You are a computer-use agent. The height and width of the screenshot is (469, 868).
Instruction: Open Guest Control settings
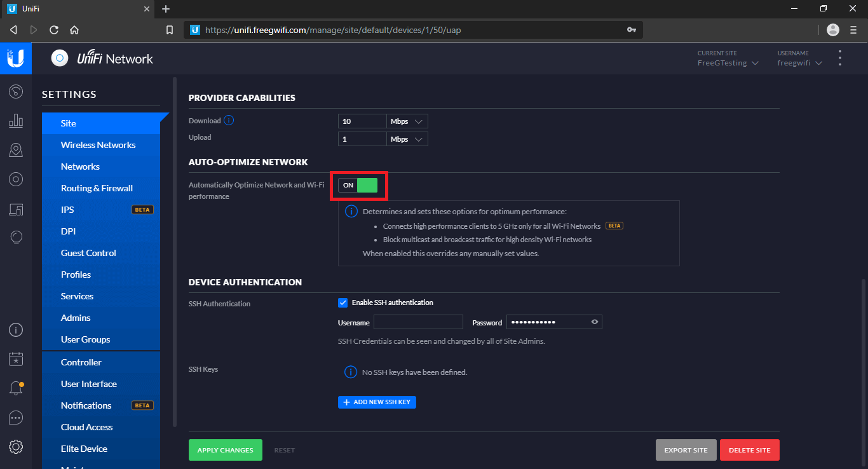[x=101, y=253]
